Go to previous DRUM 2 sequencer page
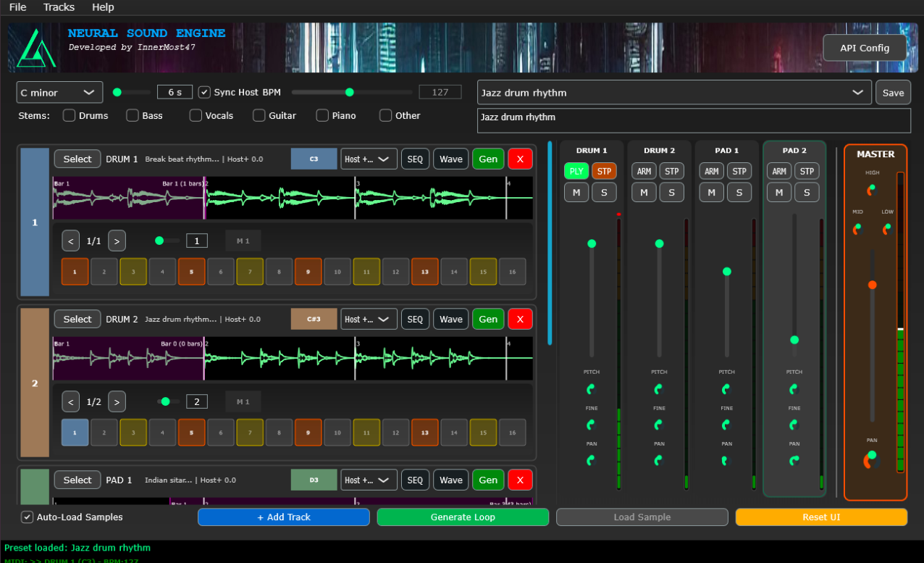924x563 pixels. coord(71,401)
